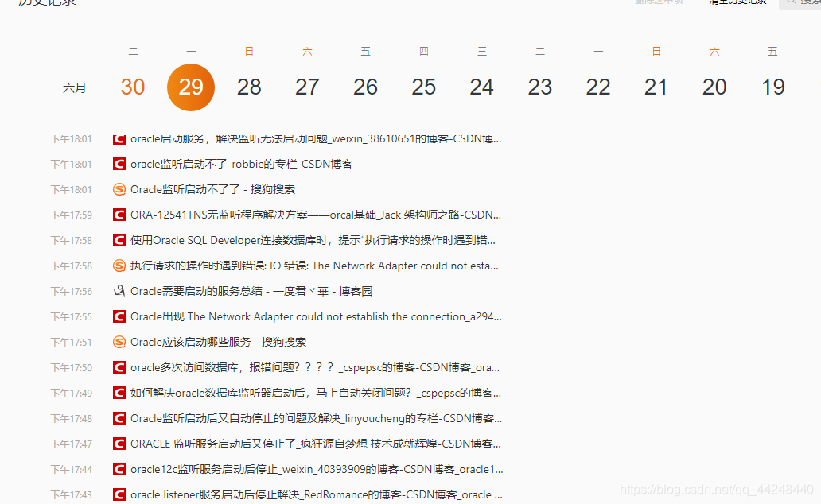Click CSDN icon beside 'oracle多次访问数据库' entry
The width and height of the screenshot is (821, 504).
tap(119, 367)
